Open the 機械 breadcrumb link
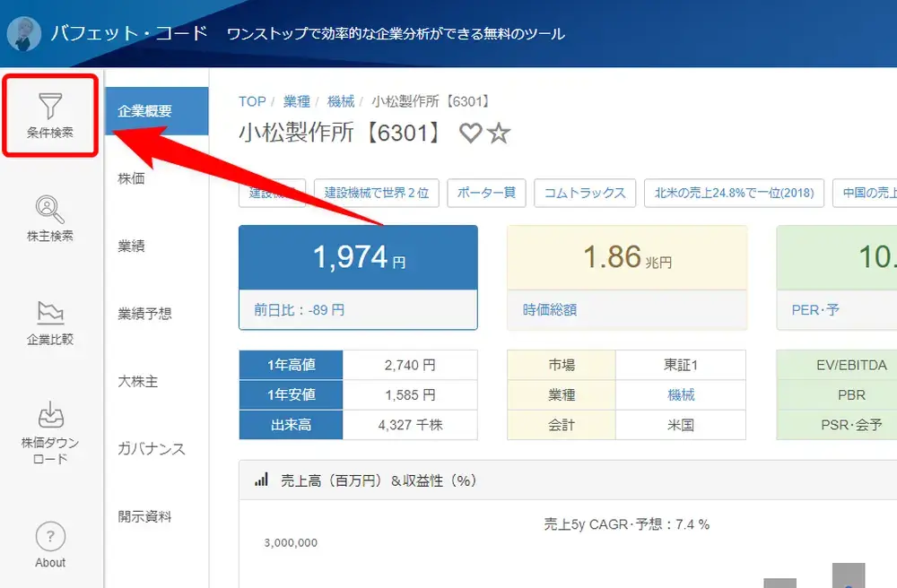The height and width of the screenshot is (588, 897). tap(341, 101)
